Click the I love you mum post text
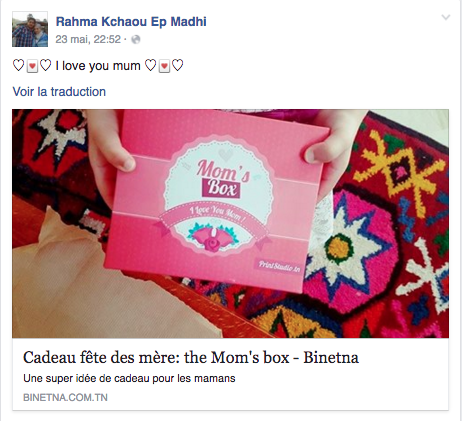 tap(98, 66)
